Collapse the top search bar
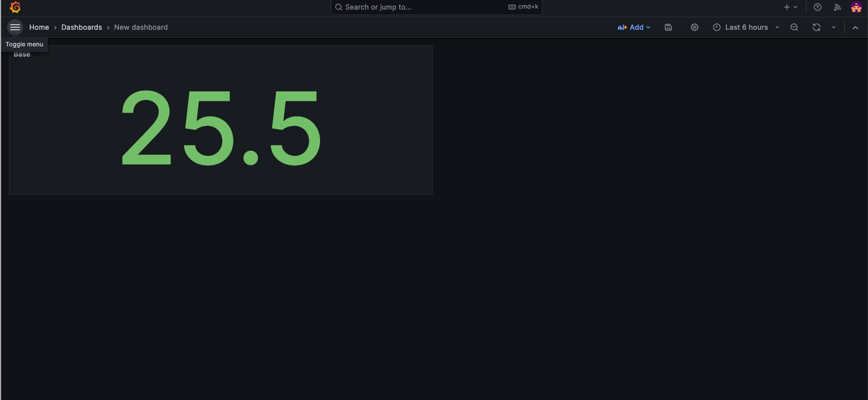The width and height of the screenshot is (868, 400). [x=855, y=28]
